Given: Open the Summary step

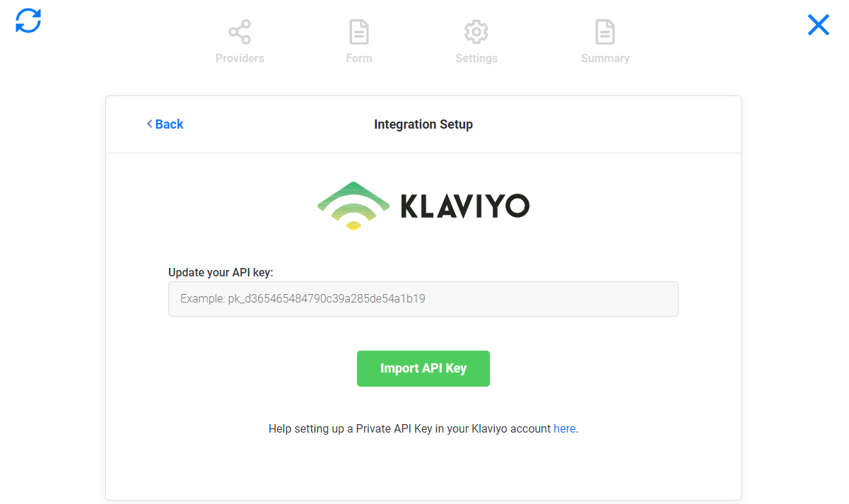Looking at the screenshot, I should point(604,58).
